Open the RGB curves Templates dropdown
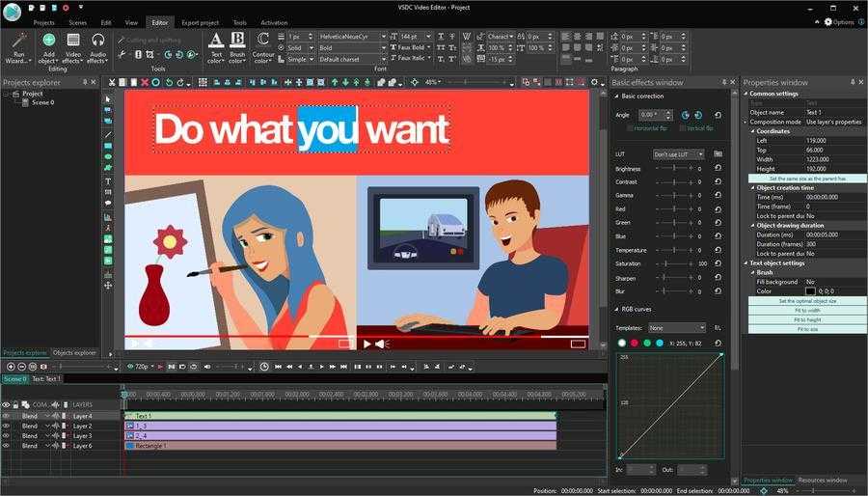This screenshot has width=868, height=496. point(677,328)
